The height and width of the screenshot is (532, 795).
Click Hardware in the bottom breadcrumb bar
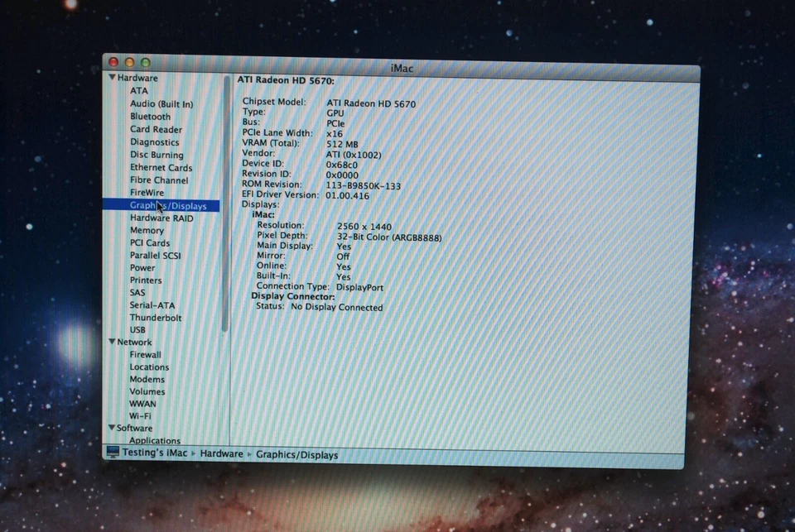tap(221, 454)
